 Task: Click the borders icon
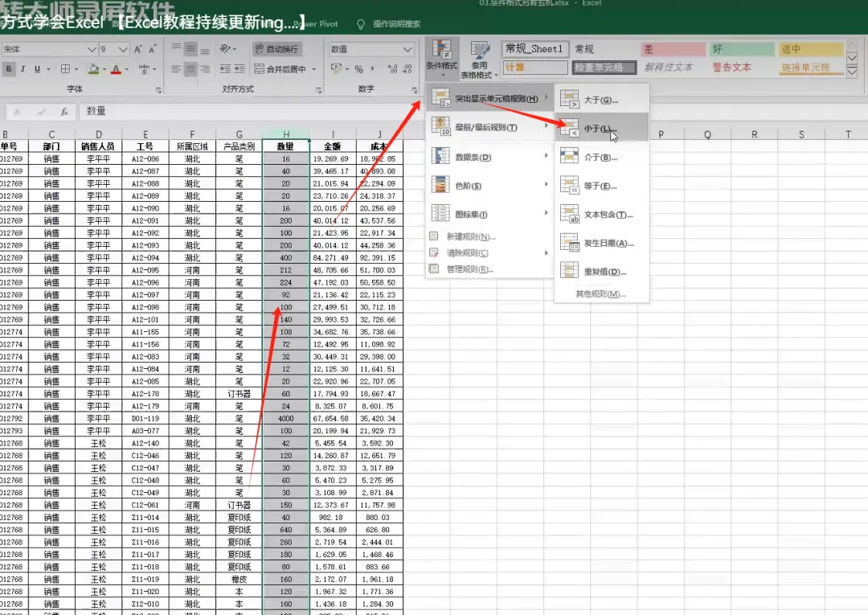coord(65,69)
